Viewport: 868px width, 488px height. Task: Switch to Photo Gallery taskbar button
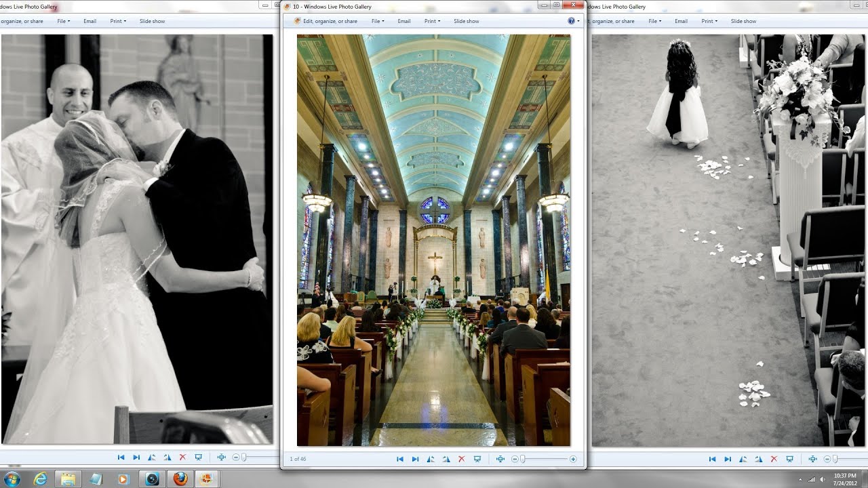tap(206, 479)
